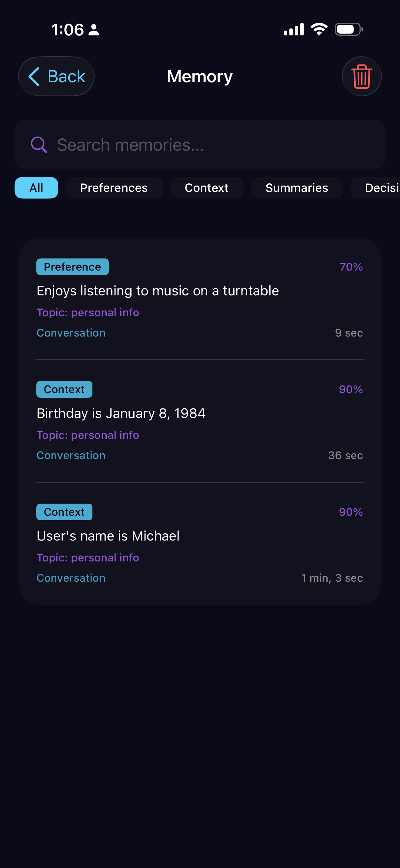This screenshot has height=868, width=400.
Task: Tap the 70% confidence score
Action: [x=351, y=267]
